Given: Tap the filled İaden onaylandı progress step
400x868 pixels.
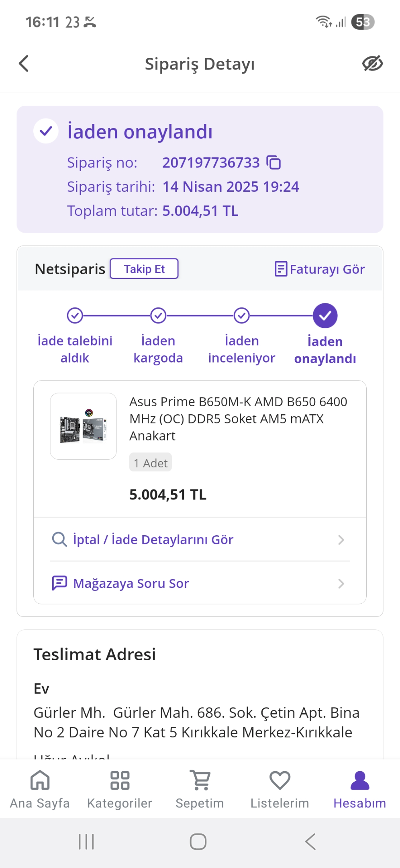Looking at the screenshot, I should tap(325, 316).
